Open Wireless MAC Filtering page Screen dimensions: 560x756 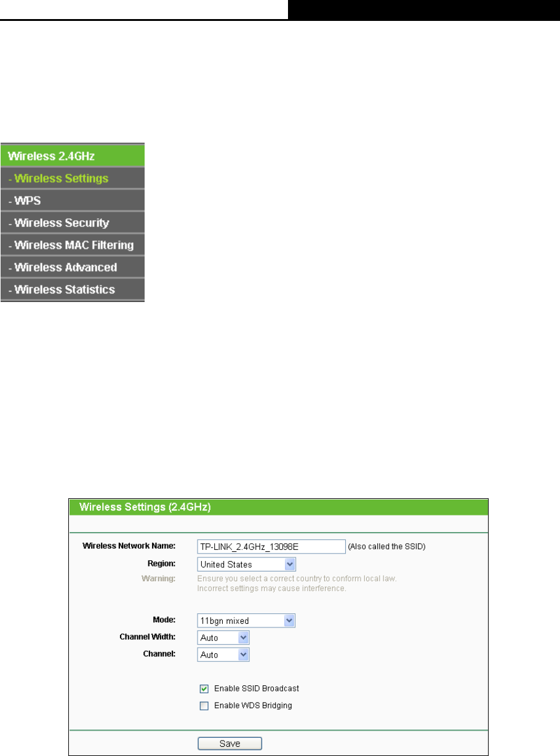click(72, 245)
